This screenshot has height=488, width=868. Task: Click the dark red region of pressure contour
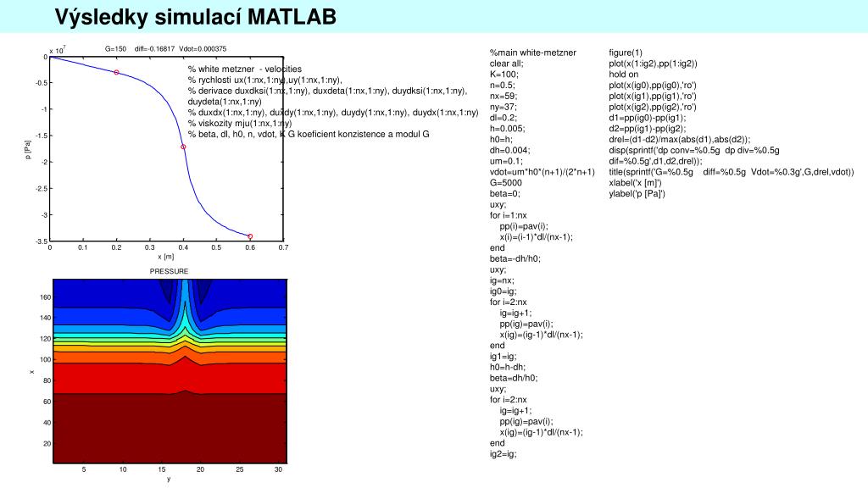170,429
